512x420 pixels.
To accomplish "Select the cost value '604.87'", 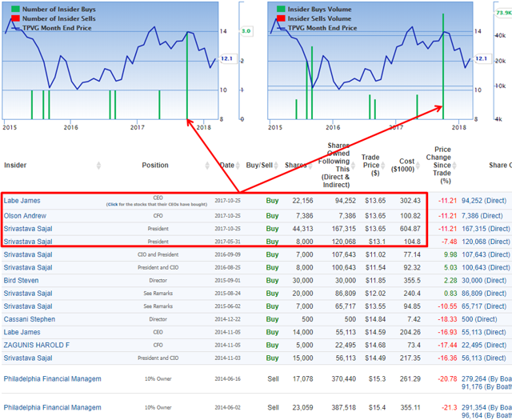I will click(410, 229).
